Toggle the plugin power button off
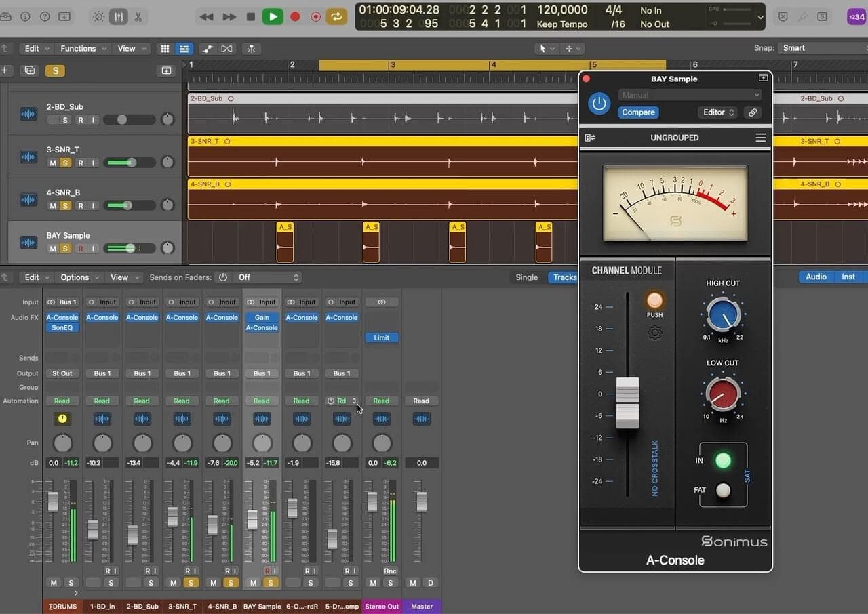 599,104
